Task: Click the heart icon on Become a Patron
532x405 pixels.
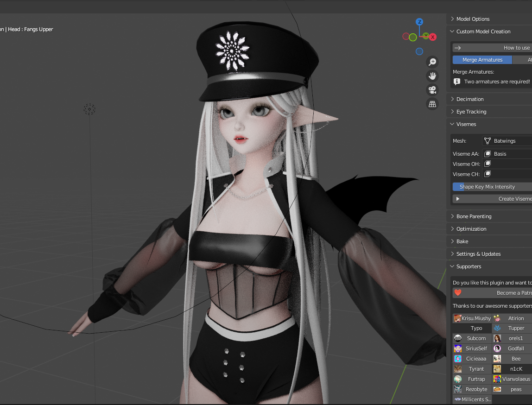Action: 458,293
